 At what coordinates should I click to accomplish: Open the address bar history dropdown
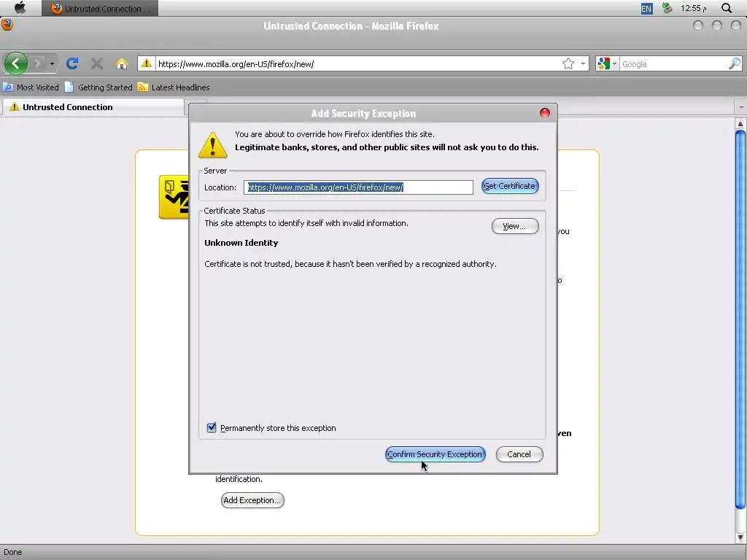(x=583, y=64)
